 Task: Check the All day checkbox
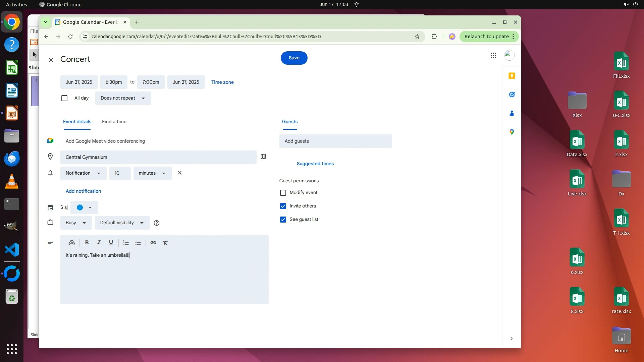click(64, 98)
